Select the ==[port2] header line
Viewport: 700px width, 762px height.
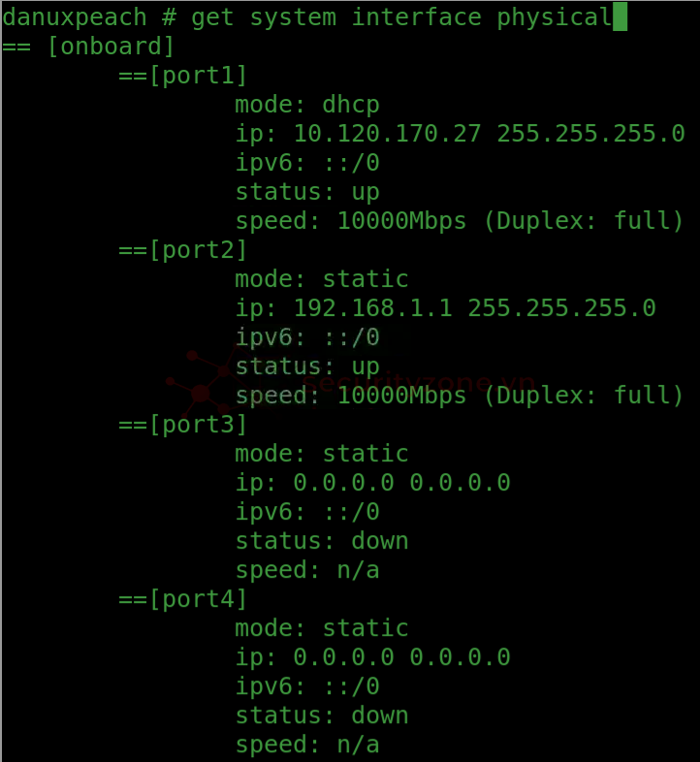[183, 250]
